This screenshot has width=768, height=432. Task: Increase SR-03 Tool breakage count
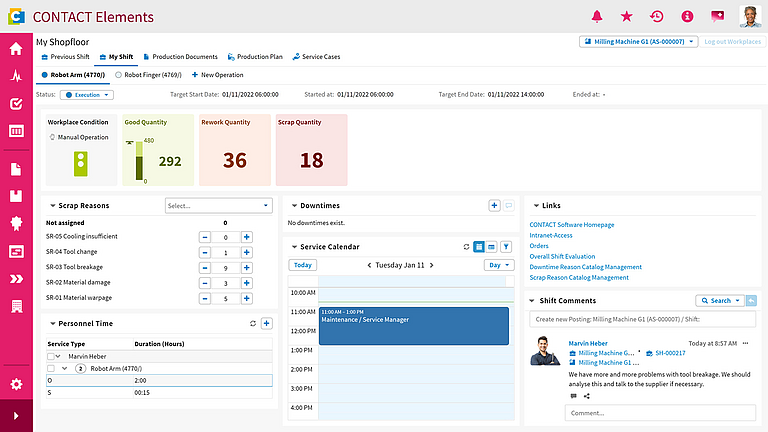[246, 268]
